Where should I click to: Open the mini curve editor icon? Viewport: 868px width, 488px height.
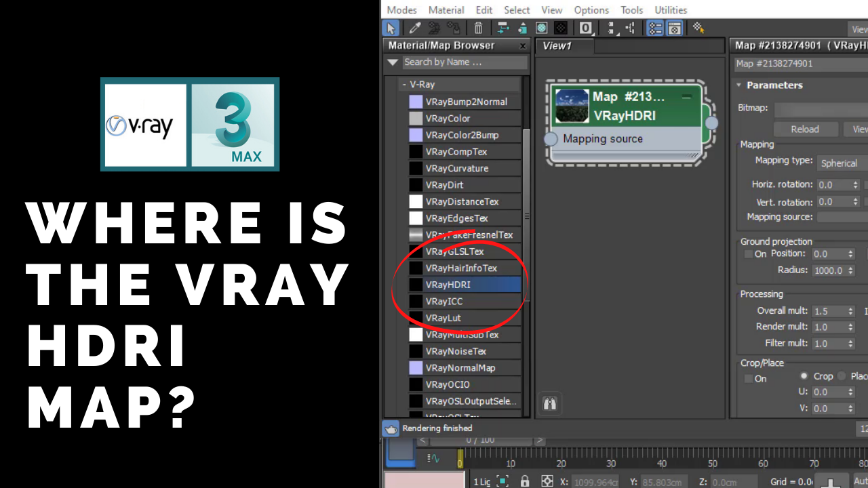click(x=433, y=459)
